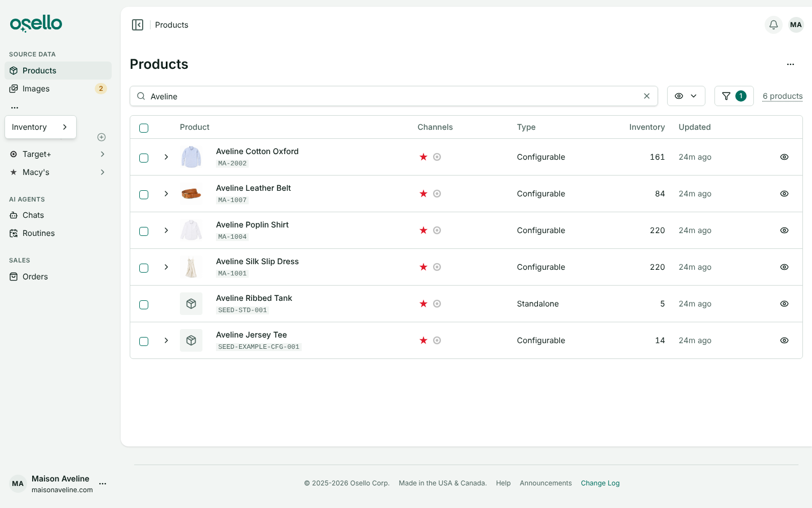The width and height of the screenshot is (812, 508).
Task: Check the Aveline Cotton Oxford row checkbox
Action: (x=144, y=158)
